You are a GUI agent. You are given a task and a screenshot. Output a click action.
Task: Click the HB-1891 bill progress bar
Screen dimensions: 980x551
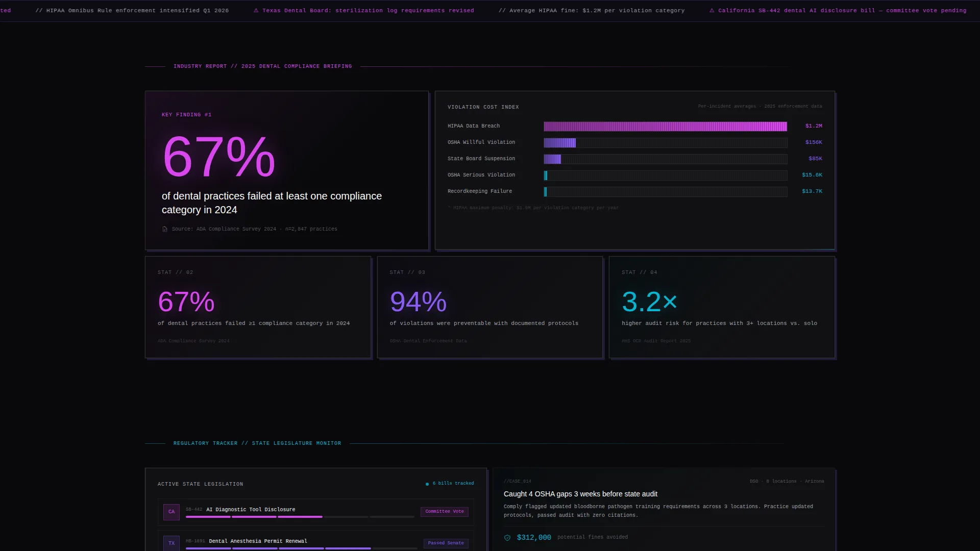click(x=302, y=548)
